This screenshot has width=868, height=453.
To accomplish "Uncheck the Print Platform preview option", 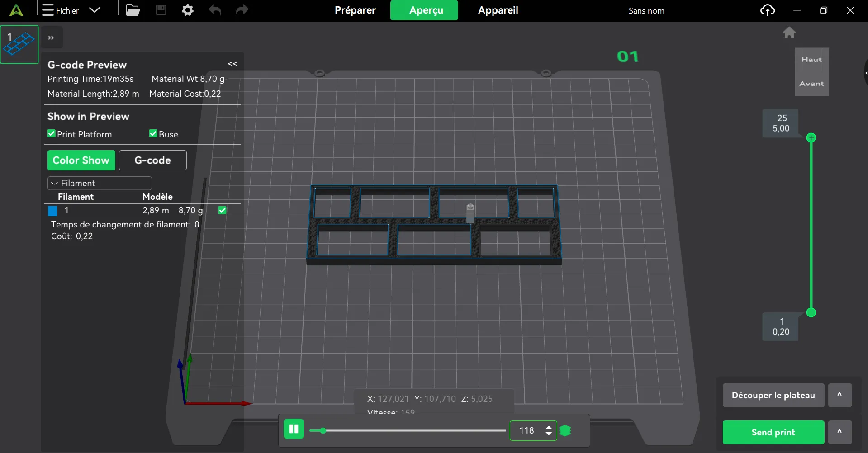I will [51, 133].
